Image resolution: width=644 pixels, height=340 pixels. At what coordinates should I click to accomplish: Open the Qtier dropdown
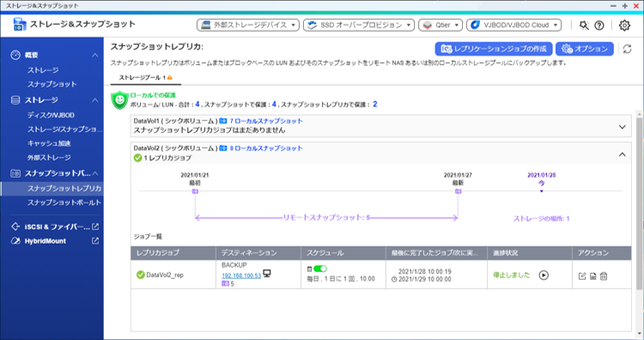[440, 25]
